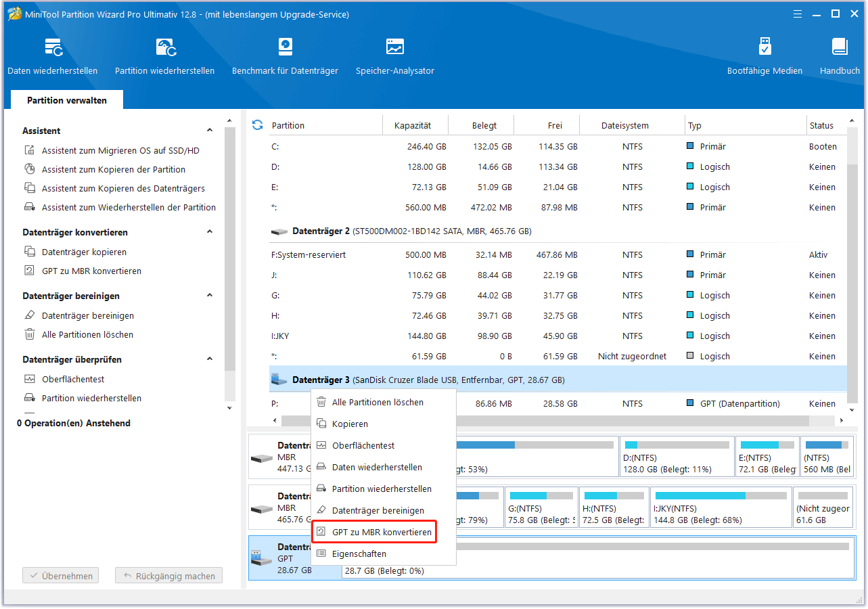This screenshot has height=609, width=868.
Task: Click icon of Assistent zum Kopieren des Datenträgers
Action: (x=30, y=188)
